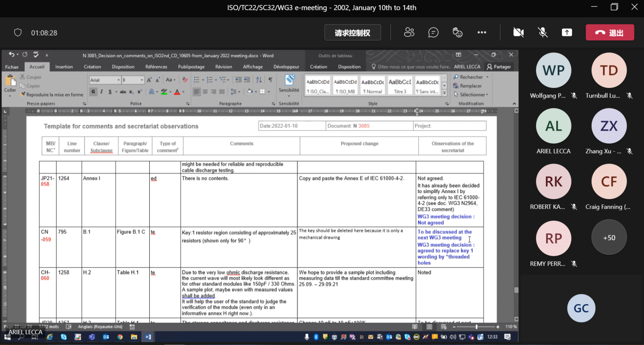
Task: Open the participants list icon
Action: (409, 33)
